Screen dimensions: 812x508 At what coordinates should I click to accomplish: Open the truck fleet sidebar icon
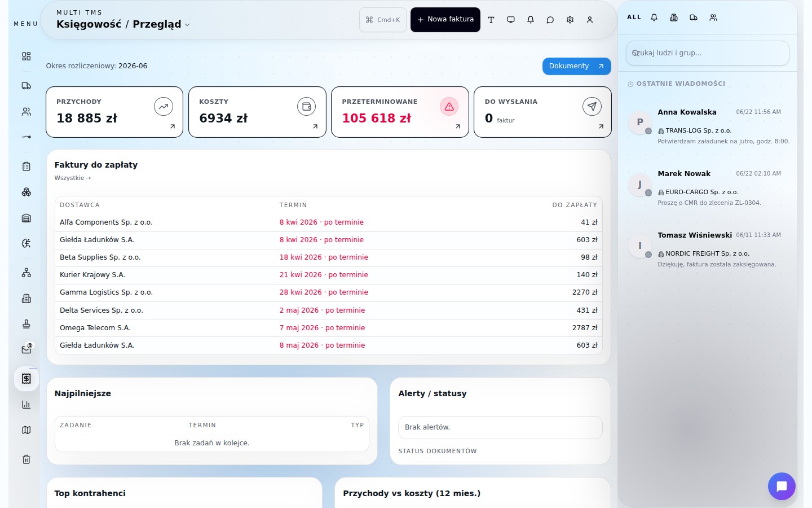[x=26, y=86]
